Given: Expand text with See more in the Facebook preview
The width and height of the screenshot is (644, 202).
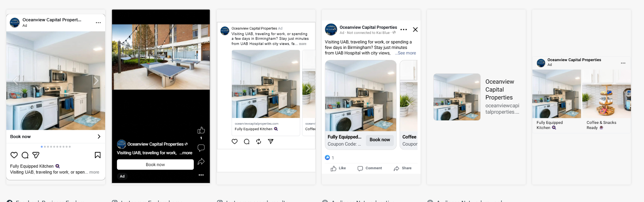Looking at the screenshot, I should click(406, 53).
